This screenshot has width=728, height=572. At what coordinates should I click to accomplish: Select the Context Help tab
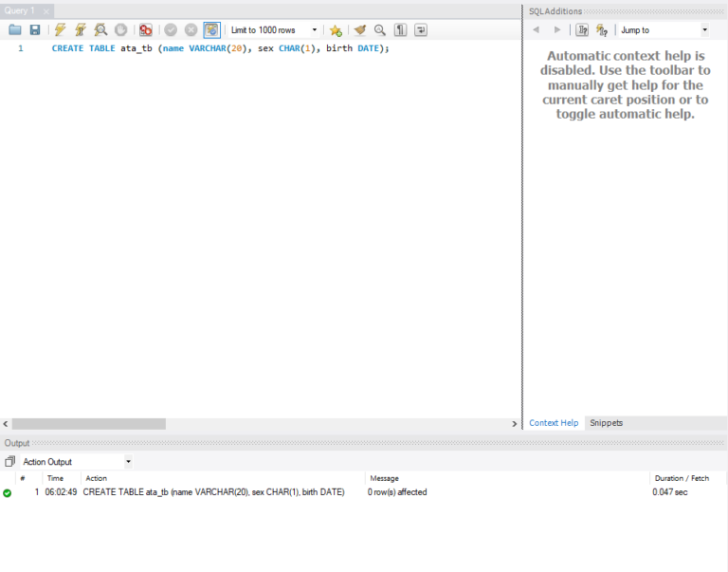click(x=554, y=423)
